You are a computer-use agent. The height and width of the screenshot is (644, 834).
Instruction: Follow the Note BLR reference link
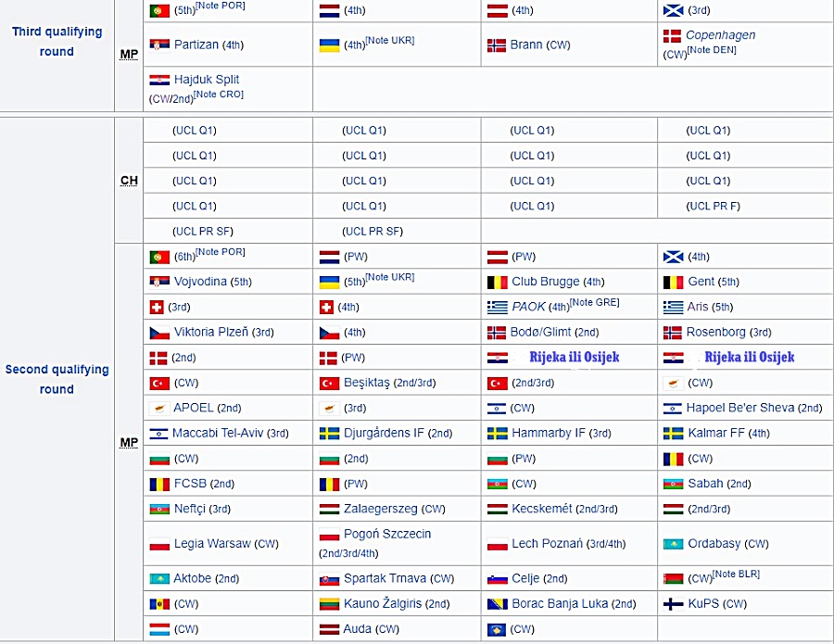point(736,575)
